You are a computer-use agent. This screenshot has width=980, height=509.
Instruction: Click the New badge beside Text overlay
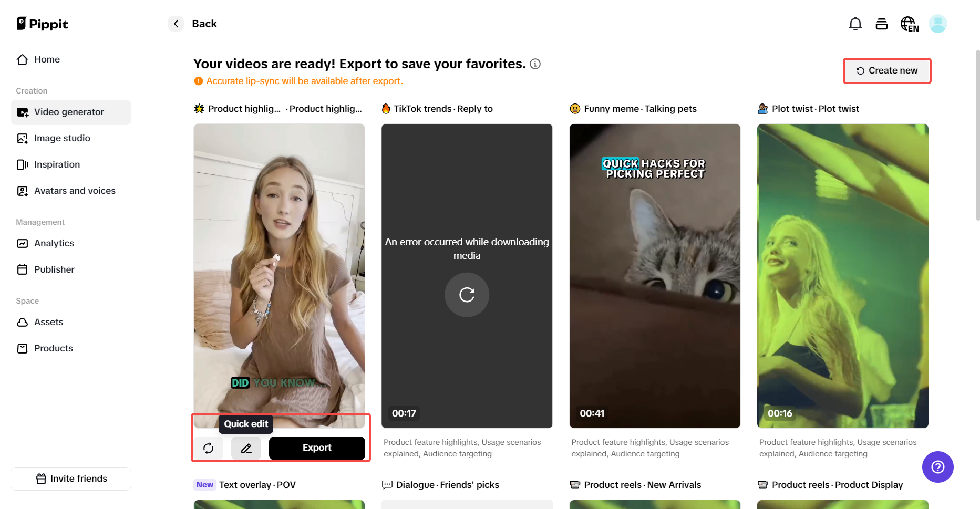[x=205, y=485]
